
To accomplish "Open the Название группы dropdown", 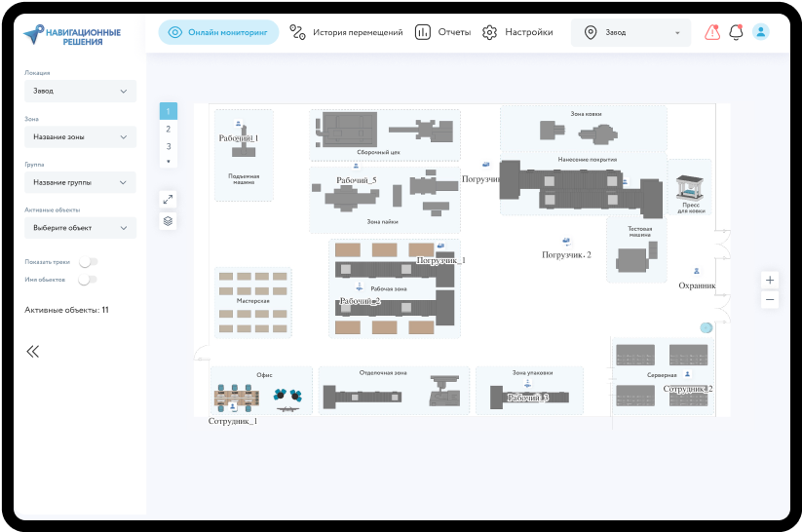I will (x=80, y=182).
